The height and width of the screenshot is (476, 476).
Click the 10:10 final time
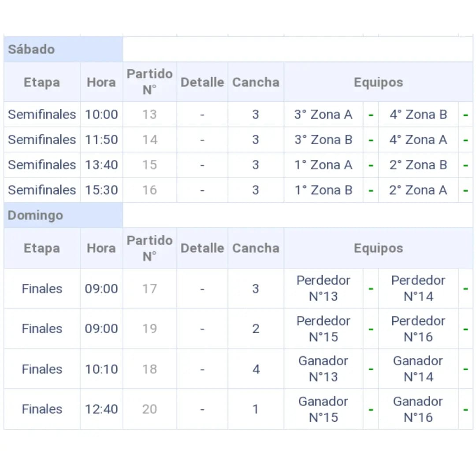click(x=101, y=369)
